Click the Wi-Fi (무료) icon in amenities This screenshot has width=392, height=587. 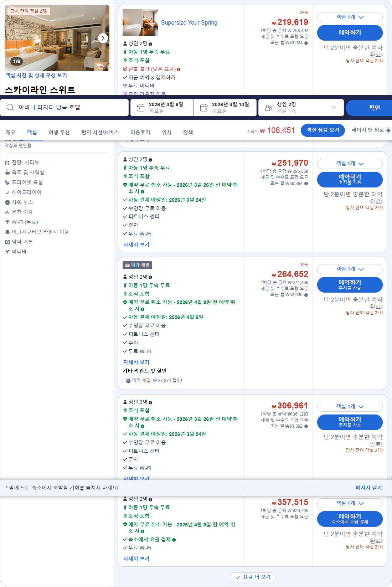(7, 222)
